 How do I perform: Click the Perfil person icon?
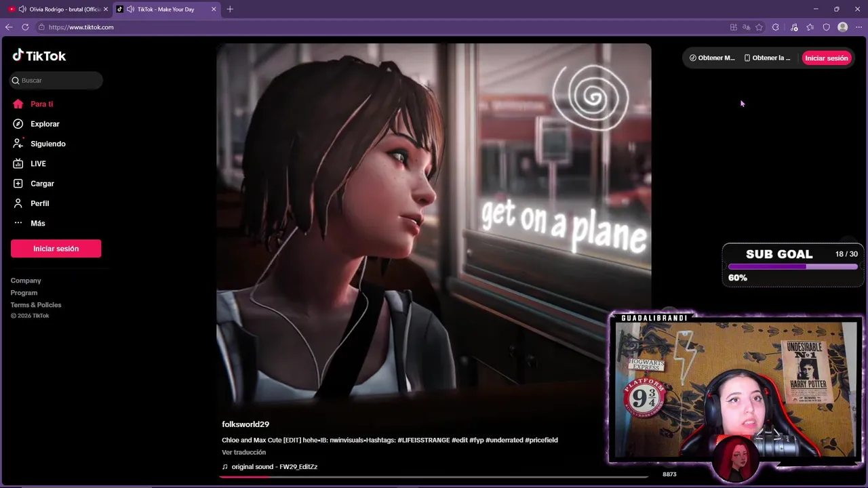18,203
